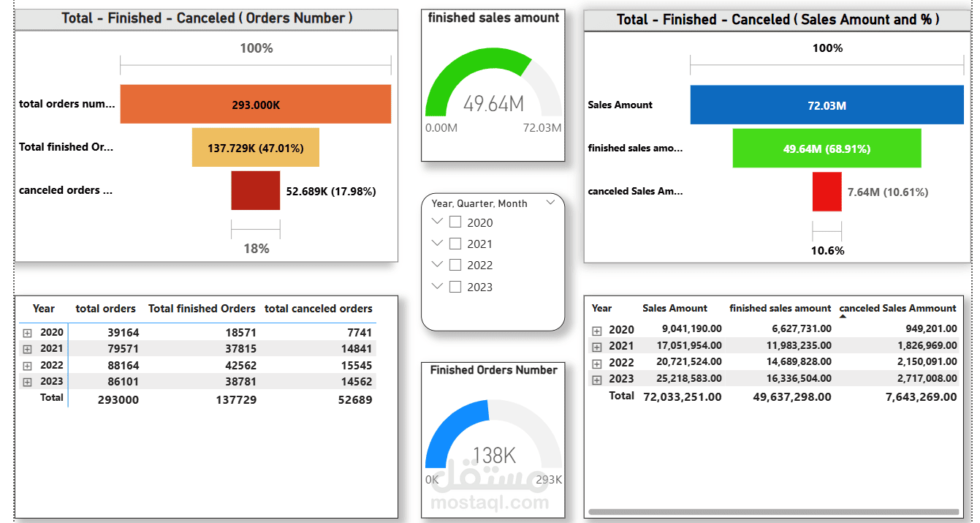Click the 9,041,190.00 sales amount cell

pyautogui.click(x=692, y=328)
